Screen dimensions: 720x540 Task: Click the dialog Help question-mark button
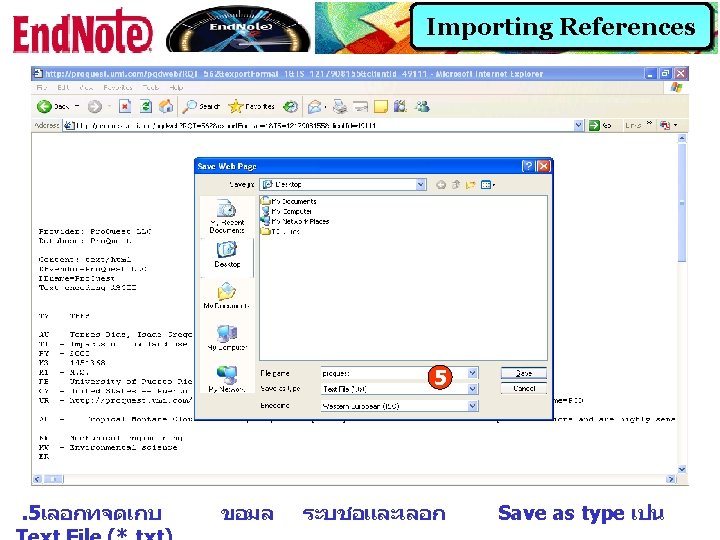coord(528,166)
